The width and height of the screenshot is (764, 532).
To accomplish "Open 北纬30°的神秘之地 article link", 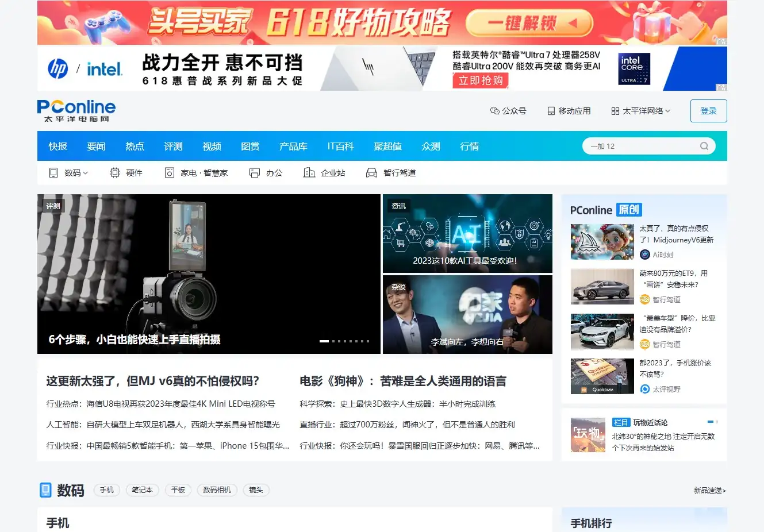I will (x=663, y=442).
